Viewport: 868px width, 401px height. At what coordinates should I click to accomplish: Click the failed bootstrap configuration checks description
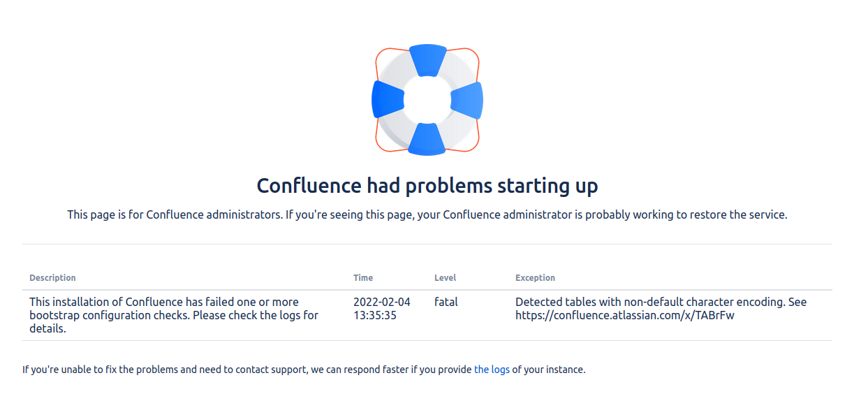[174, 315]
